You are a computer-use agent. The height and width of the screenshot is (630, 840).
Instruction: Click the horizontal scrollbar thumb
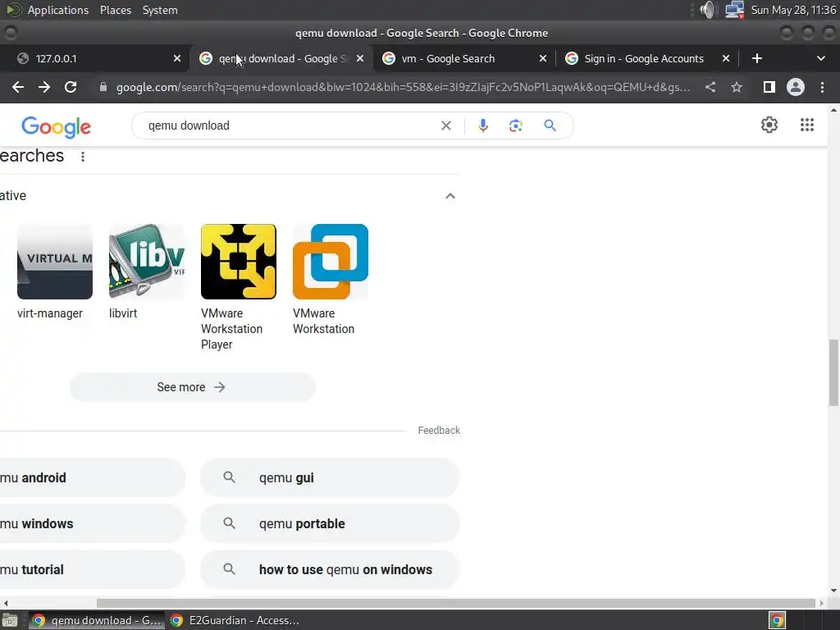click(455, 603)
